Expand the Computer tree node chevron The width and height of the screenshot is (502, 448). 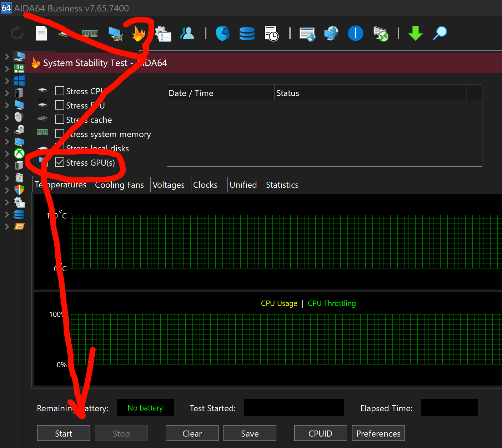pyautogui.click(x=7, y=56)
